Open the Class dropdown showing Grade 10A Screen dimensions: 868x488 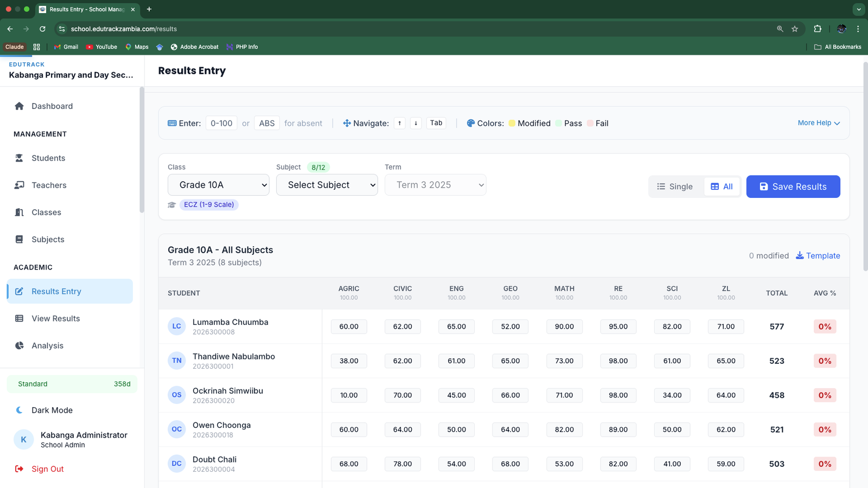pyautogui.click(x=218, y=185)
